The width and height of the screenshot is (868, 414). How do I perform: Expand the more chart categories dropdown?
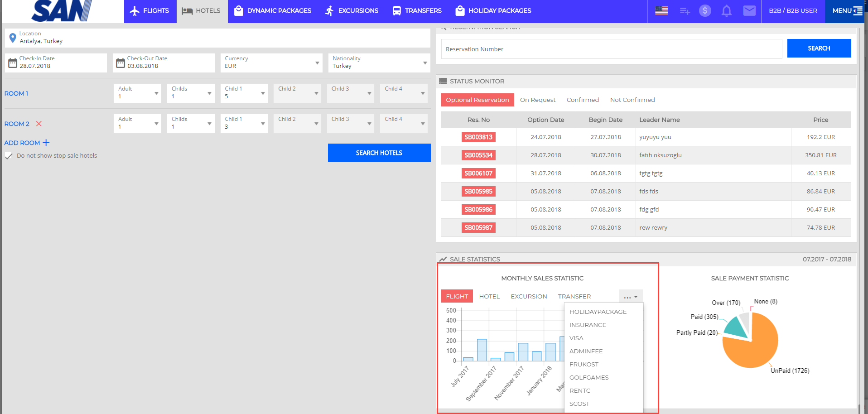coord(631,297)
